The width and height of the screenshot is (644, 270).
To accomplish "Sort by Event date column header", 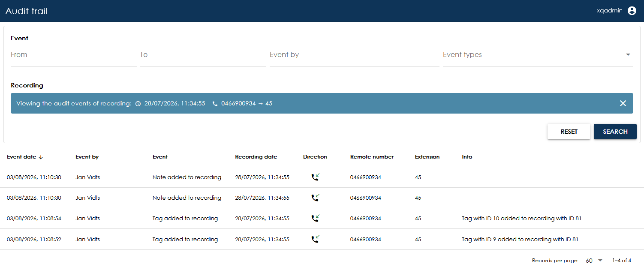I will coord(21,157).
